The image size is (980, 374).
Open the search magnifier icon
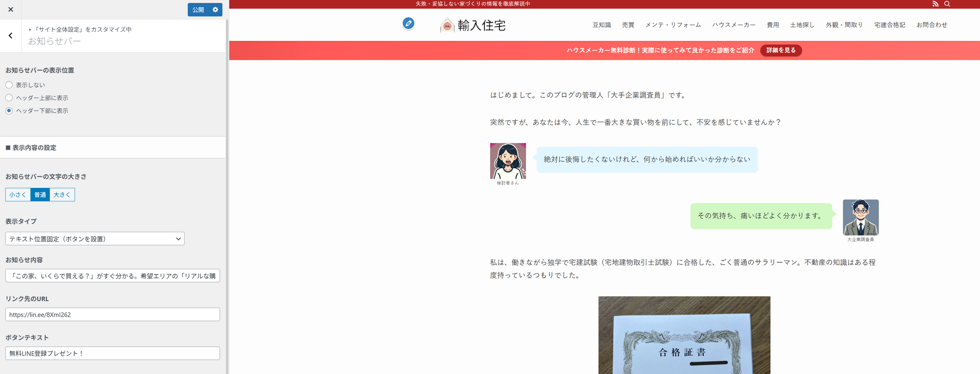pos(947,4)
